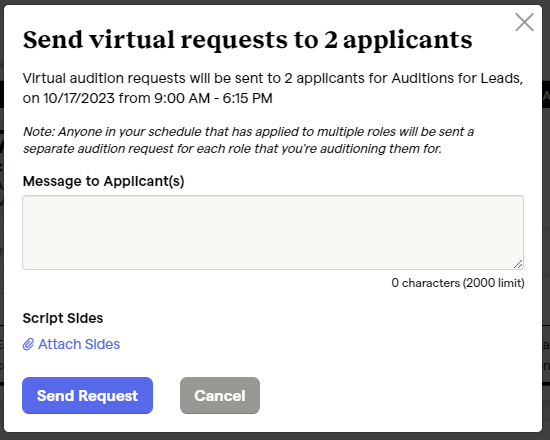Viewport: 550px width, 440px height.
Task: Click the dark overlay left of the dialog
Action: (x=2, y=220)
